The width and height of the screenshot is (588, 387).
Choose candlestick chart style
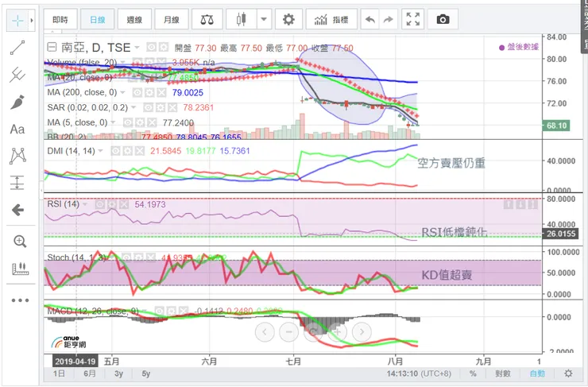click(x=242, y=19)
